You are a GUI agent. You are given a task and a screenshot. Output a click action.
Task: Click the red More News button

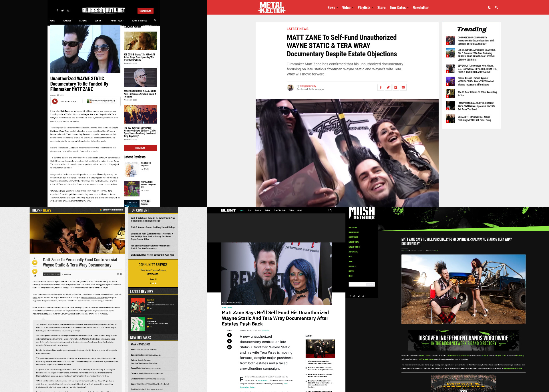(x=140, y=148)
